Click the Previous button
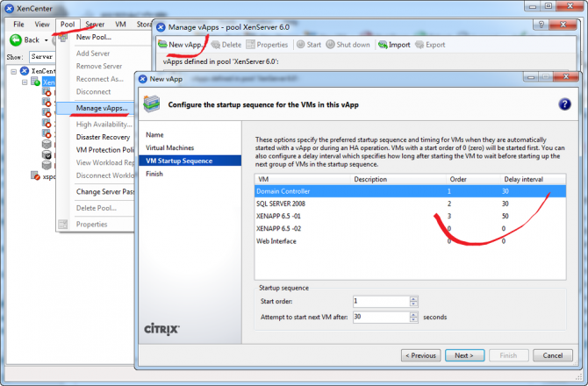The width and height of the screenshot is (588, 386). pyautogui.click(x=420, y=355)
